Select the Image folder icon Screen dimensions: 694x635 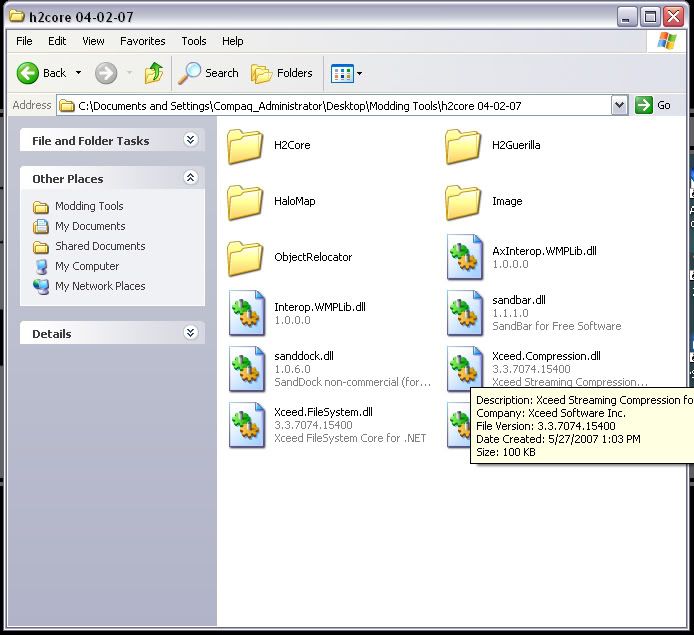click(463, 203)
